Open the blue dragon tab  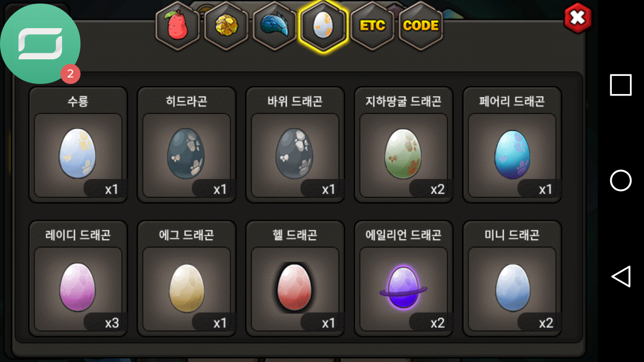(x=275, y=26)
